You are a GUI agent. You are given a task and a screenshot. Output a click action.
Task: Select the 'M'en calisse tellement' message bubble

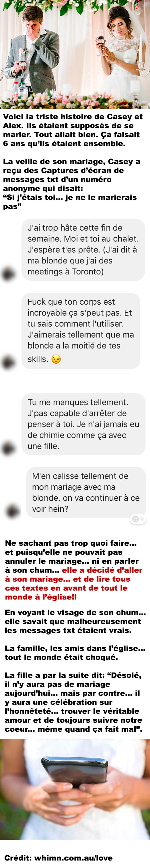click(86, 492)
